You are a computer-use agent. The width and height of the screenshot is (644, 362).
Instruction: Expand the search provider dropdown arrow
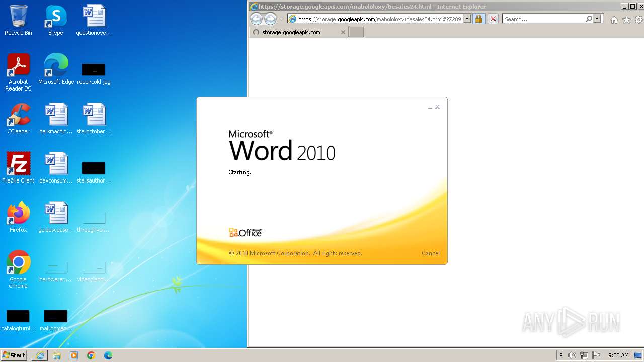tap(597, 19)
